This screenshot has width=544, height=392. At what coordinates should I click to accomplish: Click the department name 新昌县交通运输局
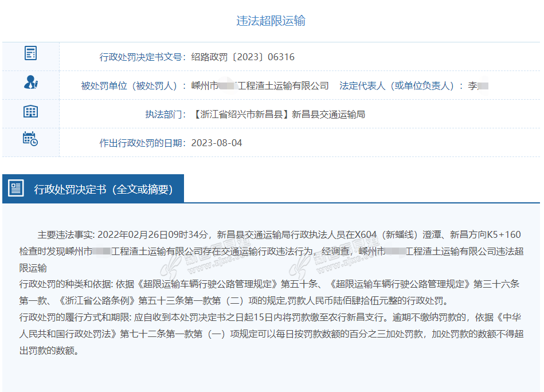tap(328, 114)
